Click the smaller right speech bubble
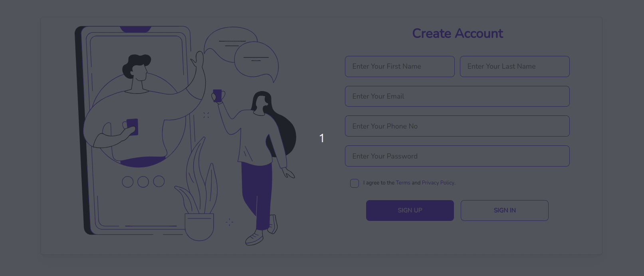The image size is (644, 276). [x=257, y=61]
